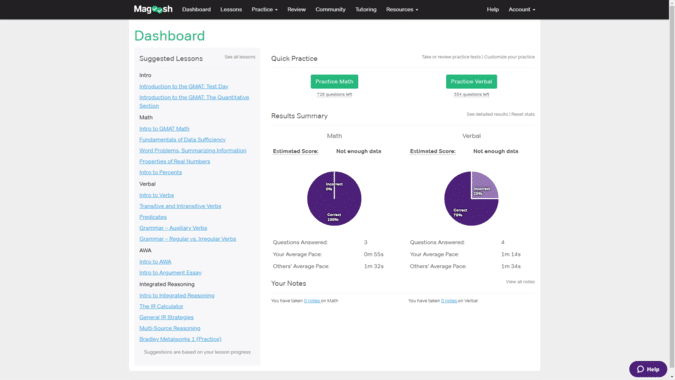675x380 pixels.
Task: Click the Dashboard page heading
Action: tap(170, 36)
